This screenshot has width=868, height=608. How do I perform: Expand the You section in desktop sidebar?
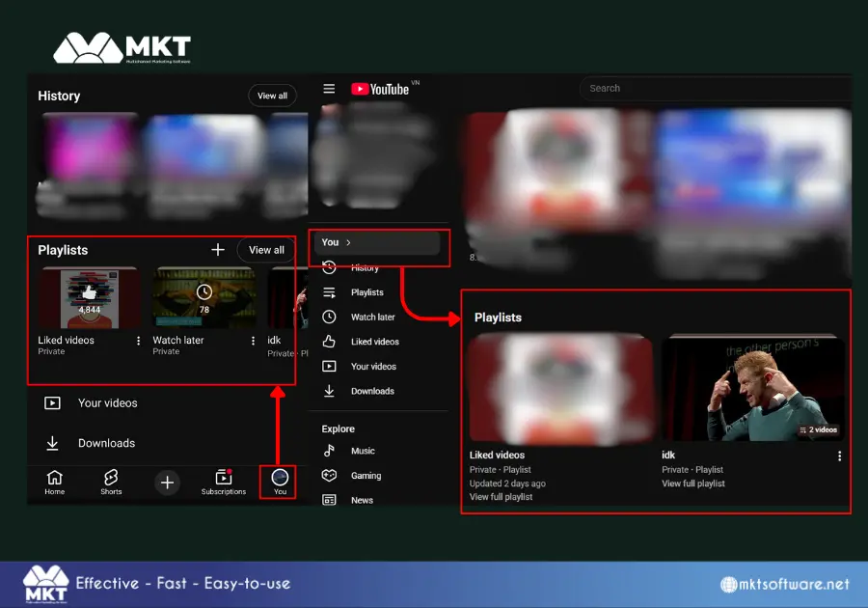pos(377,242)
